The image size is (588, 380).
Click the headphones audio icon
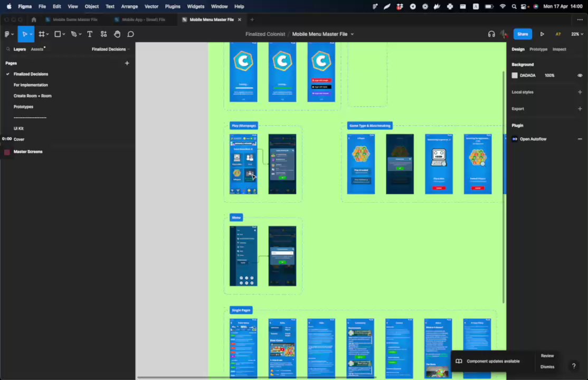[x=491, y=34]
